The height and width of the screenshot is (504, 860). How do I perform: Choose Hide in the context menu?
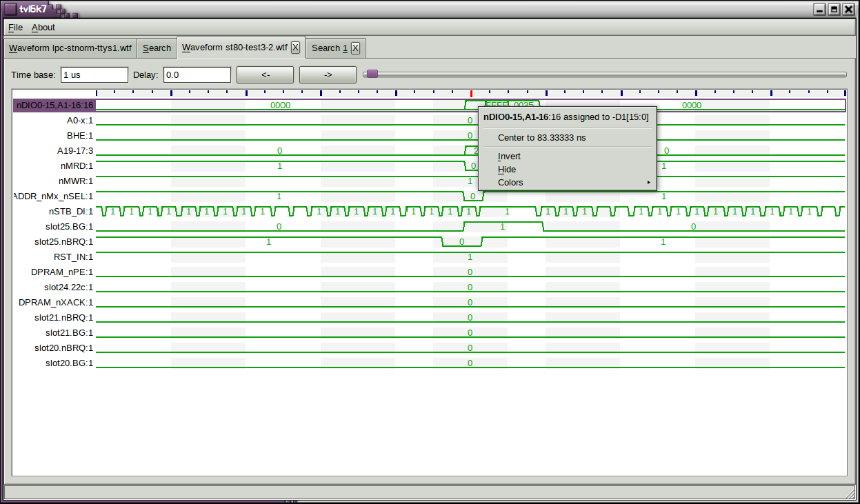coord(507,170)
